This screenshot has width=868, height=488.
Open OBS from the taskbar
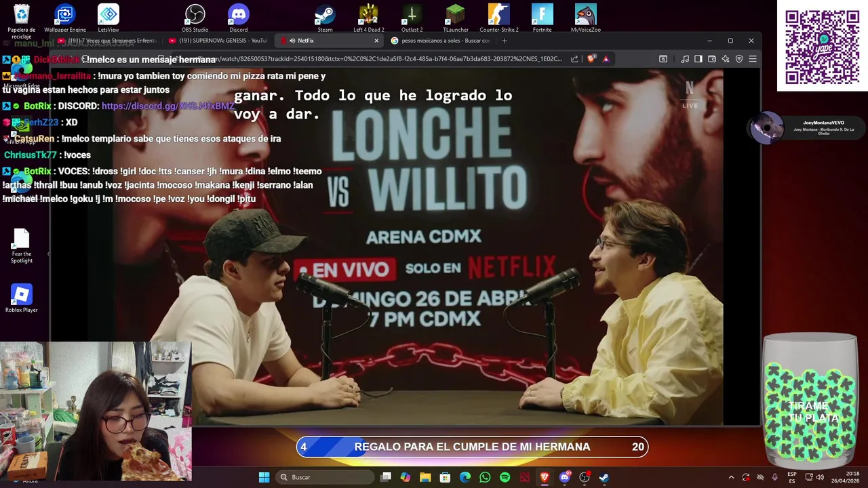coord(584,477)
